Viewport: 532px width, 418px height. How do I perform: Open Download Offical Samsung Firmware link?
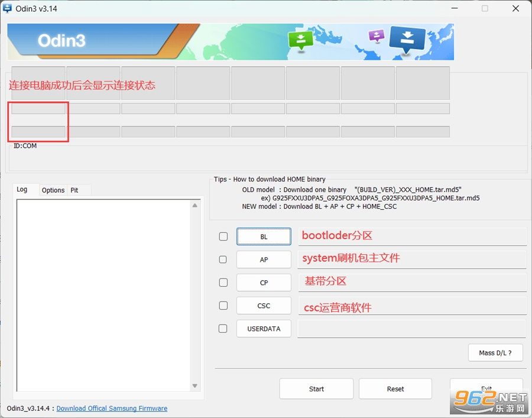point(112,408)
